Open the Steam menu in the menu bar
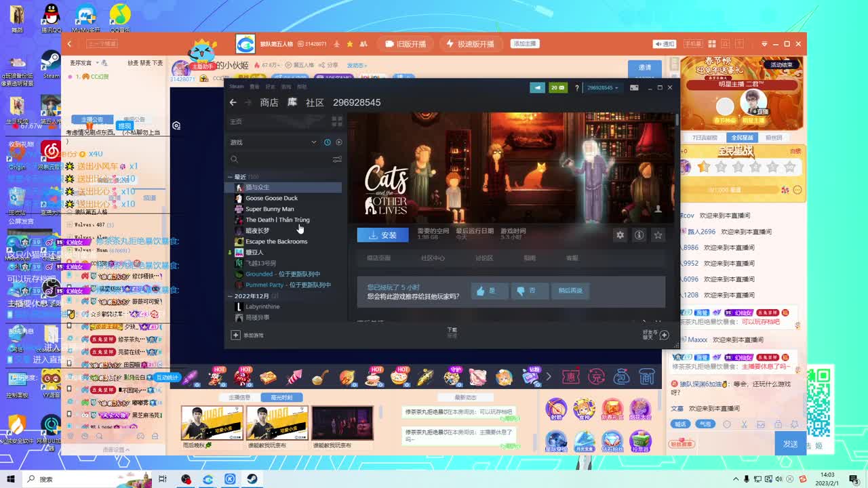Viewport: 868px width, 488px height. pos(237,87)
